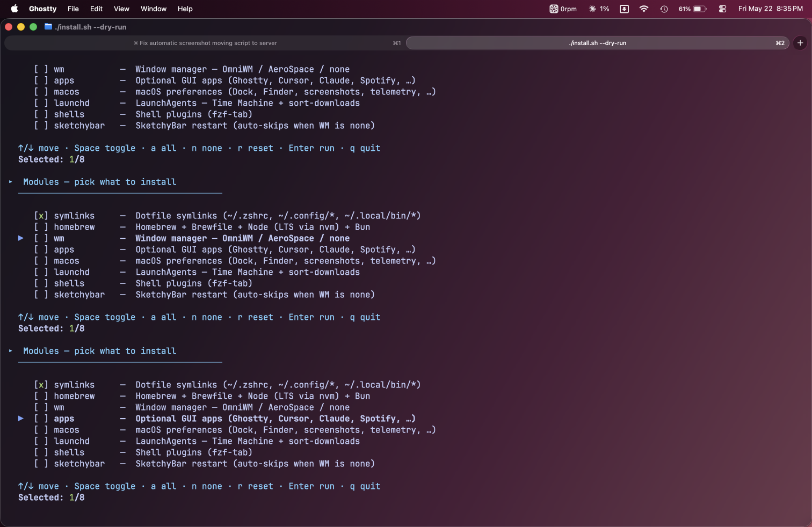Screen dimensions: 812x527
Task: Toggle macos checkbox in the middle listing
Action: (41, 261)
